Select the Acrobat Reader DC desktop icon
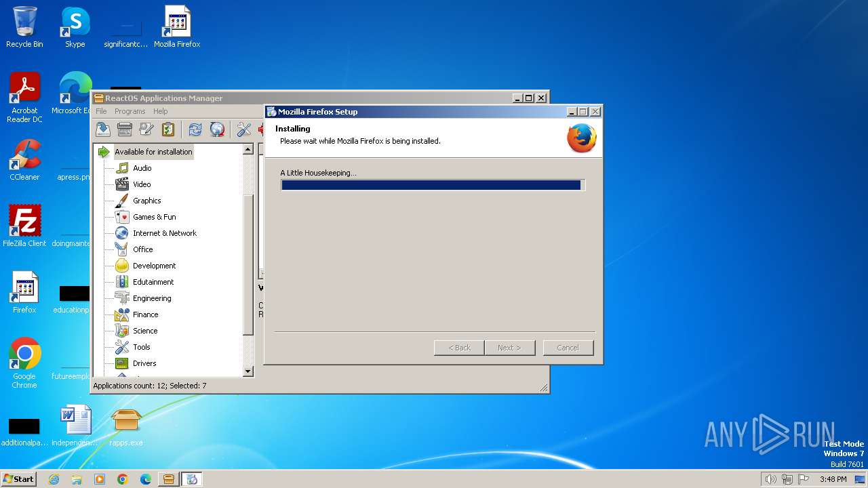Viewport: 868px width, 488px height. [24, 98]
